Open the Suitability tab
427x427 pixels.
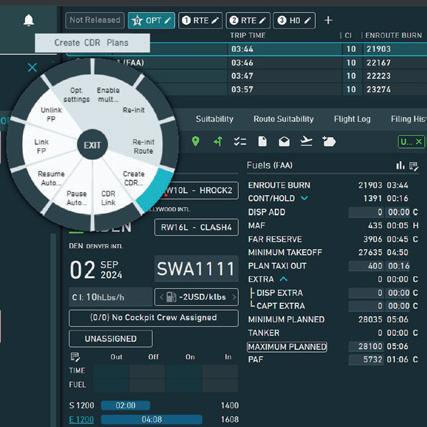click(214, 119)
